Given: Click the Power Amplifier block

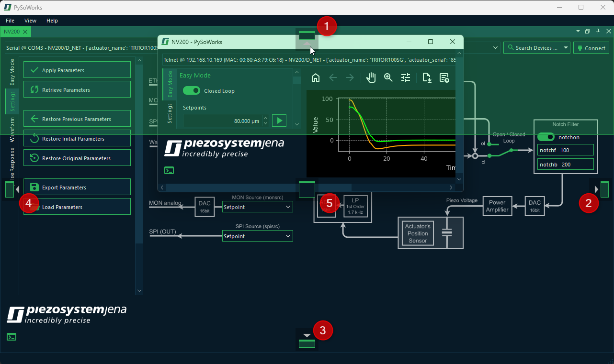Looking at the screenshot, I should click(497, 206).
